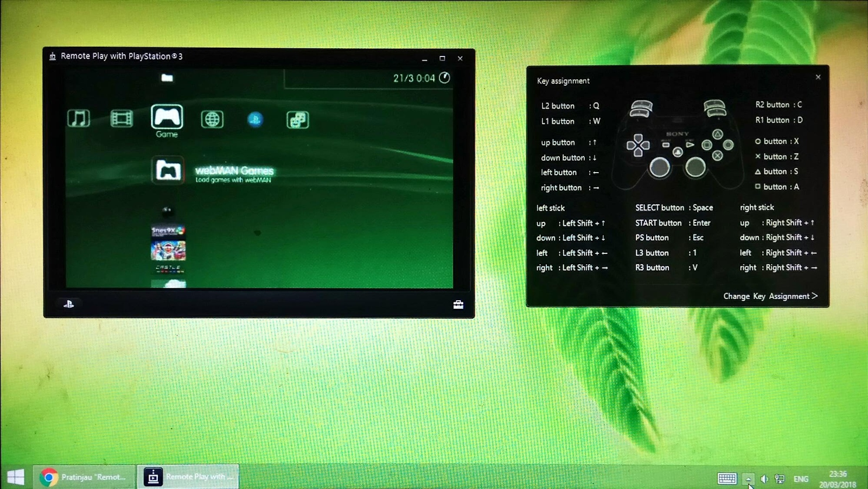Click Change Key Assignment link
This screenshot has height=489, width=868.
click(770, 296)
